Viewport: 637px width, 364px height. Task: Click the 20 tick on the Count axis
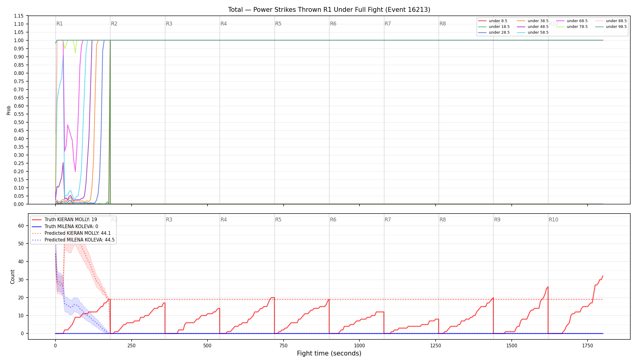(x=21, y=298)
